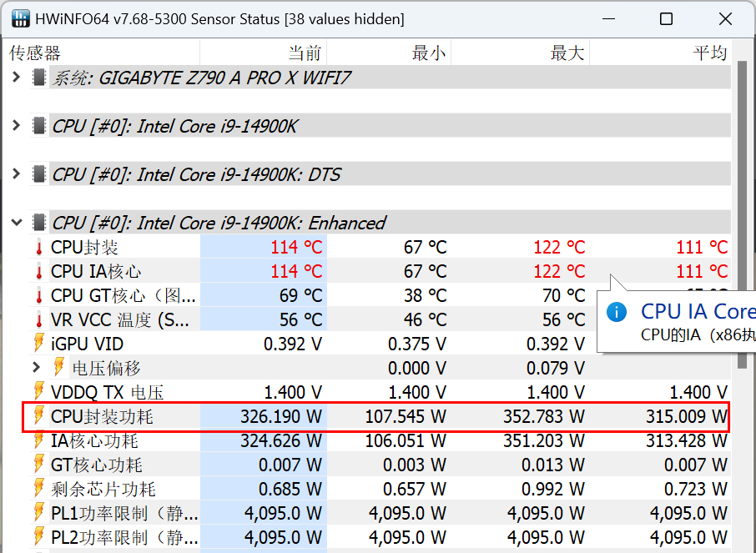Click the lightning icon beside iGPU VID

click(38, 344)
